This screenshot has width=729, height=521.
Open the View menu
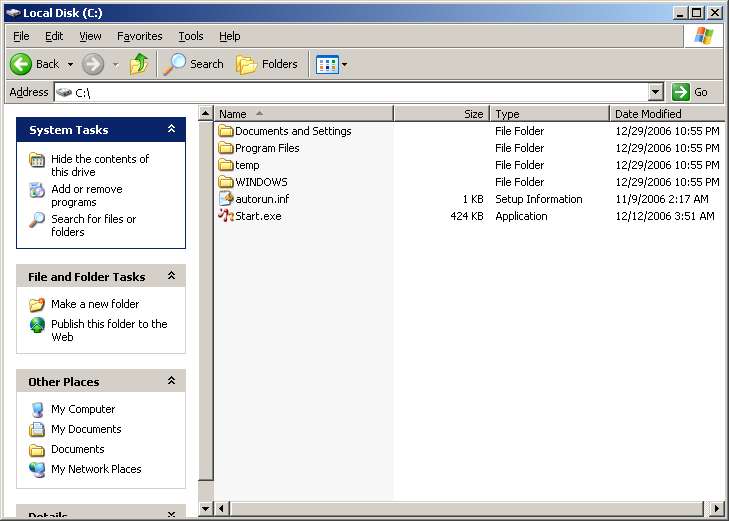90,36
